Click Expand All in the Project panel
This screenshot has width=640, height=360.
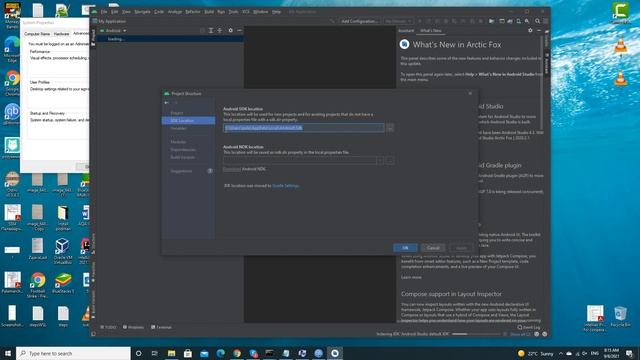[x=211, y=31]
